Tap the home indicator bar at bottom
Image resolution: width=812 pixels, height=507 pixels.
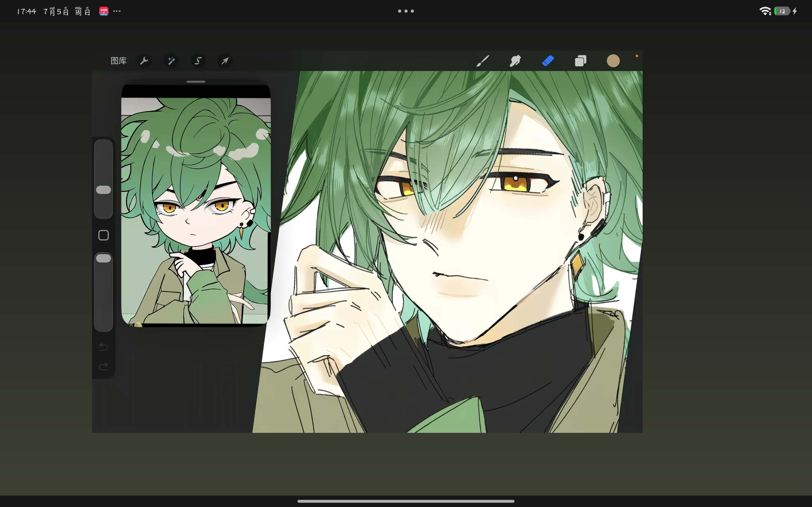[406, 501]
